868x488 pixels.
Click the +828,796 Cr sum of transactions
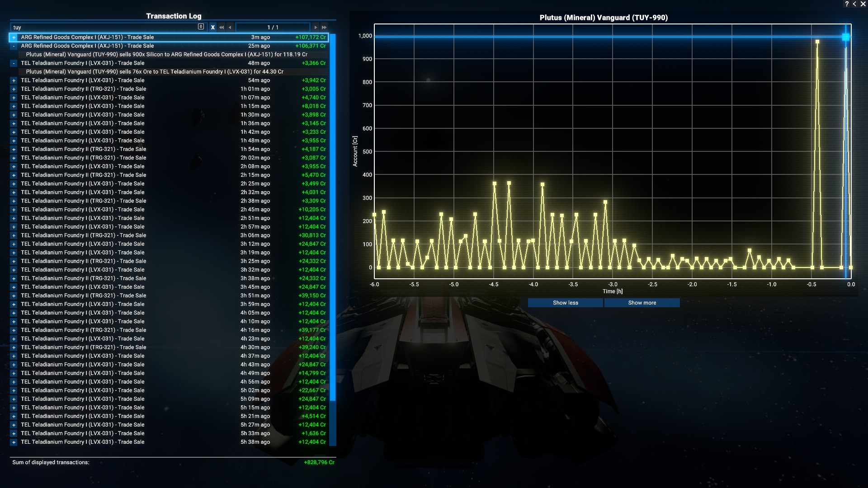coord(319,462)
